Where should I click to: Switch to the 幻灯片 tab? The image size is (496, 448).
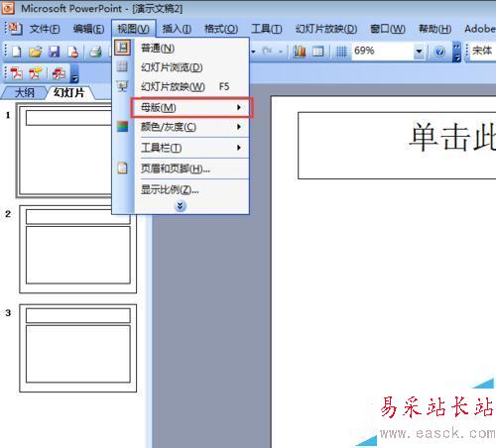pyautogui.click(x=68, y=92)
